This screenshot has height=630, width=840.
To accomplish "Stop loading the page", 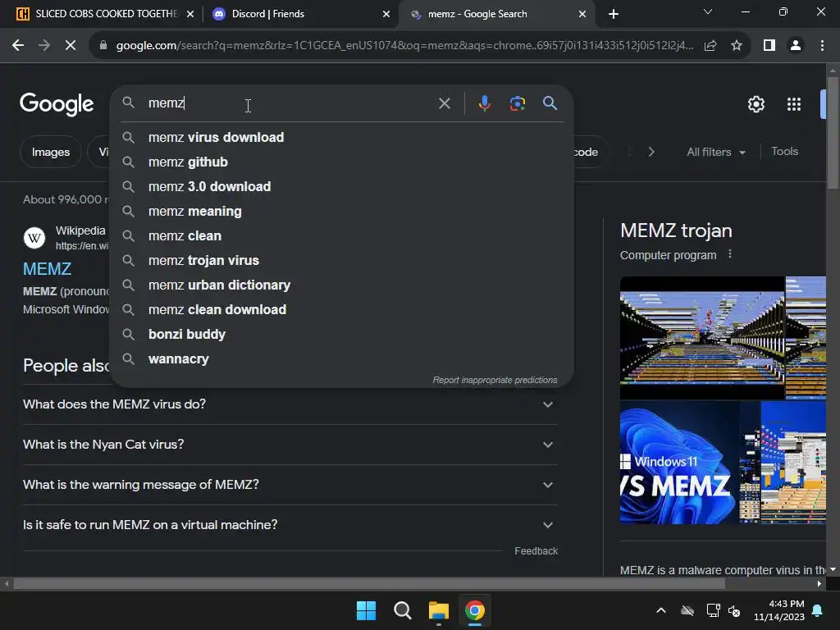I will click(71, 46).
